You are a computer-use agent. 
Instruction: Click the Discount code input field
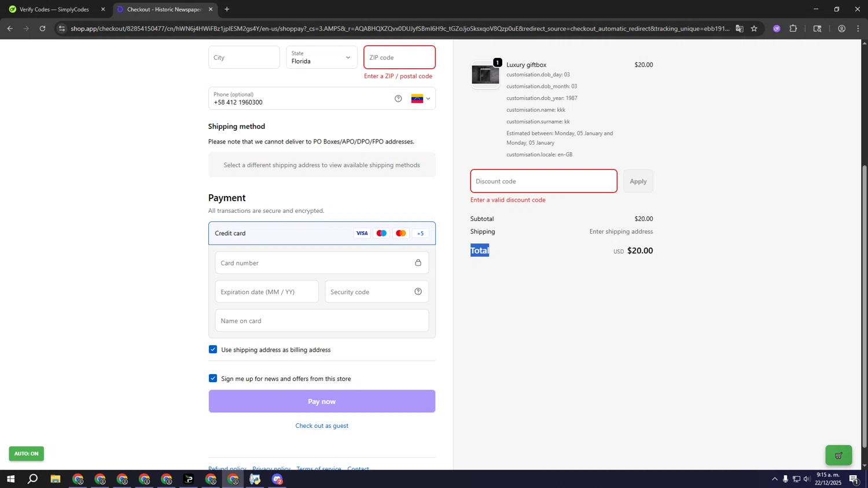(543, 181)
